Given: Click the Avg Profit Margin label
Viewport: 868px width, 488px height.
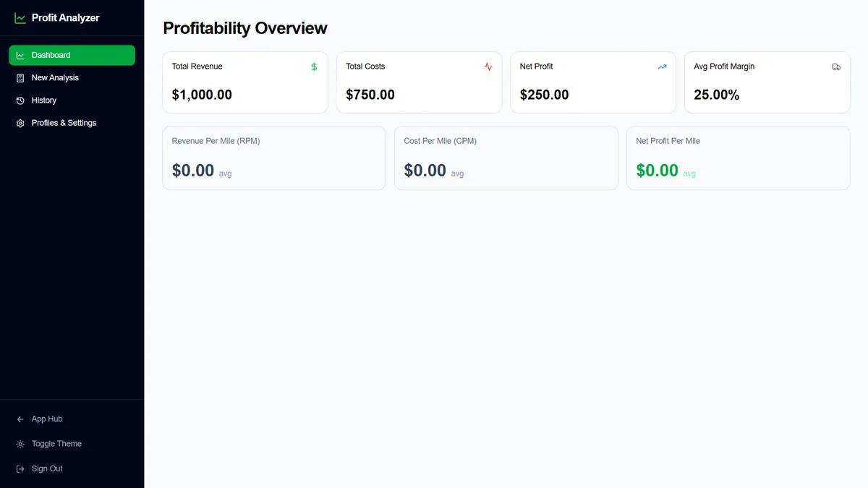Looking at the screenshot, I should 724,67.
